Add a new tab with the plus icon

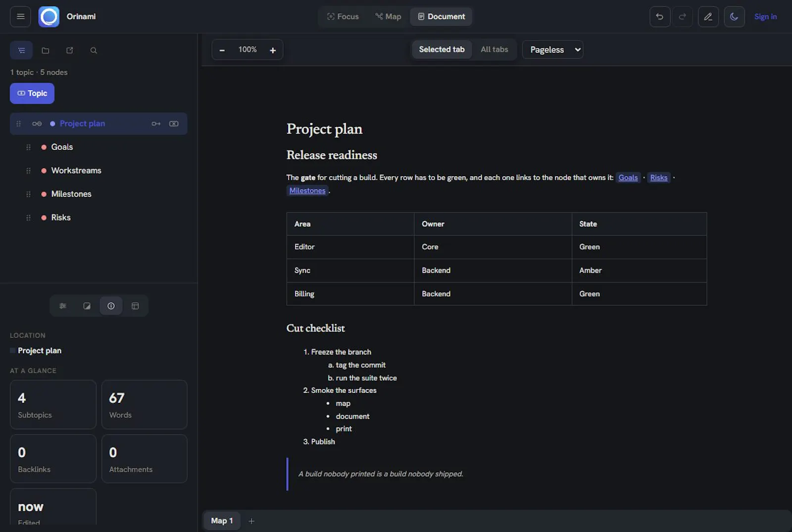pos(251,521)
